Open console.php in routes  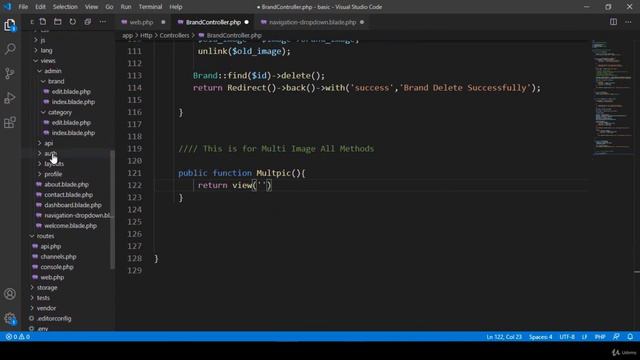pyautogui.click(x=57, y=267)
